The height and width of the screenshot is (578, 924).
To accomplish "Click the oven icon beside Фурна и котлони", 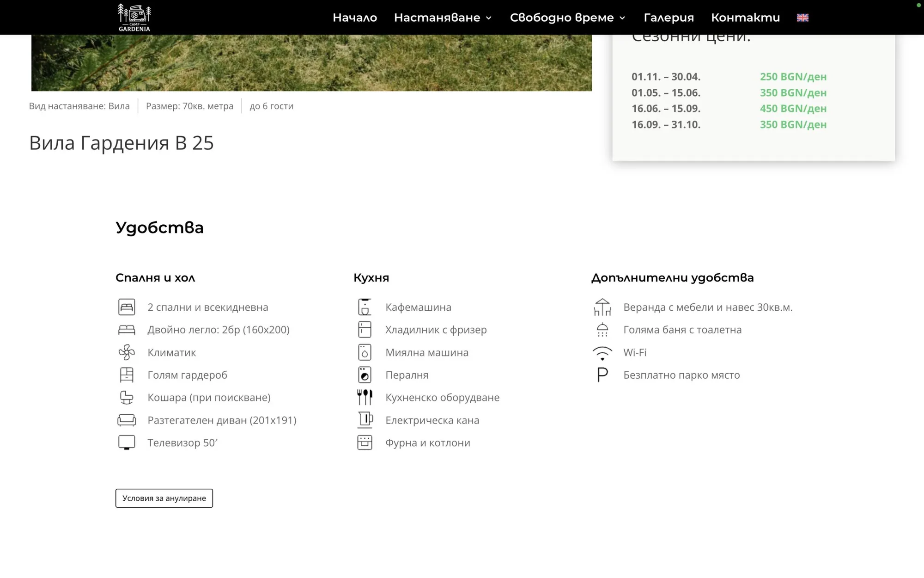I will pos(365,443).
